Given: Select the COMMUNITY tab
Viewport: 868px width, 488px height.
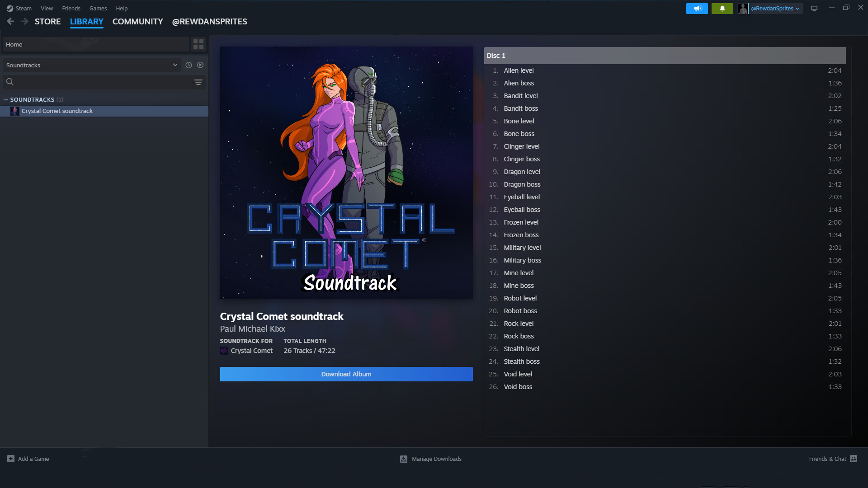Looking at the screenshot, I should [x=138, y=21].
